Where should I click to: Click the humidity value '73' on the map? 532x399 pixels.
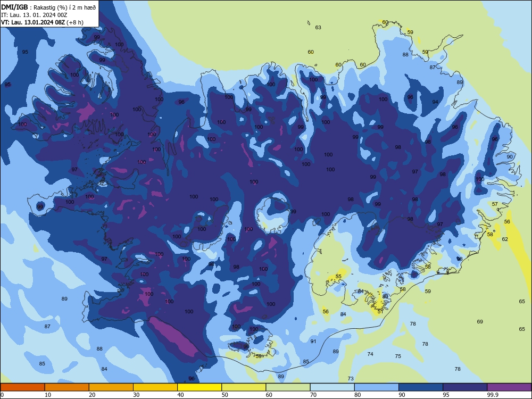coord(351,378)
